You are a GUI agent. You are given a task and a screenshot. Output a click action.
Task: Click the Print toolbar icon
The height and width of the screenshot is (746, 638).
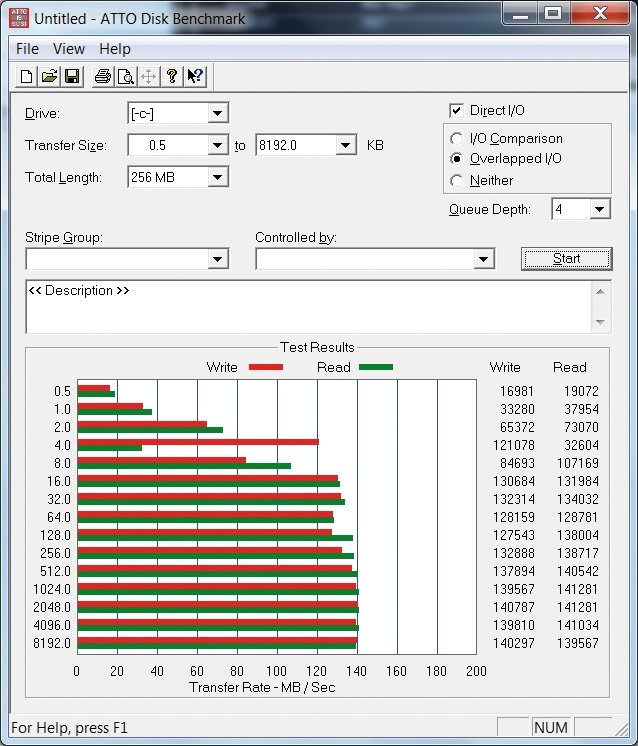click(x=103, y=77)
